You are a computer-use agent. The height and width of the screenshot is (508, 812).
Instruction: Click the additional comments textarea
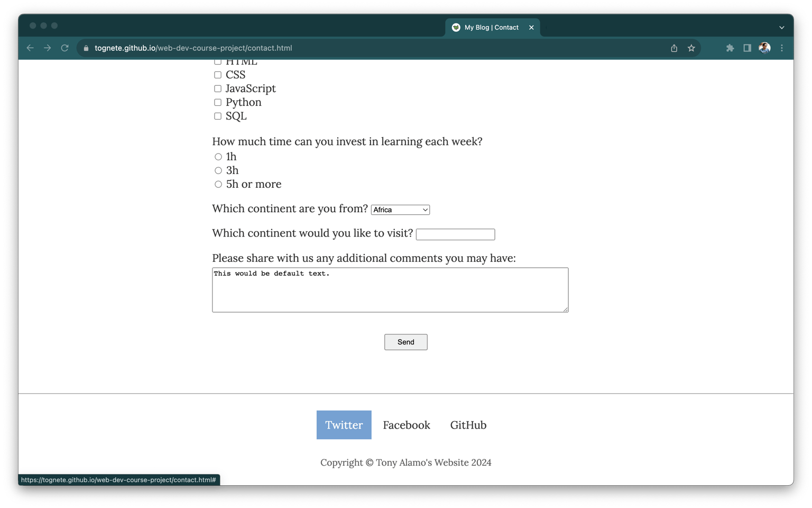pyautogui.click(x=390, y=290)
